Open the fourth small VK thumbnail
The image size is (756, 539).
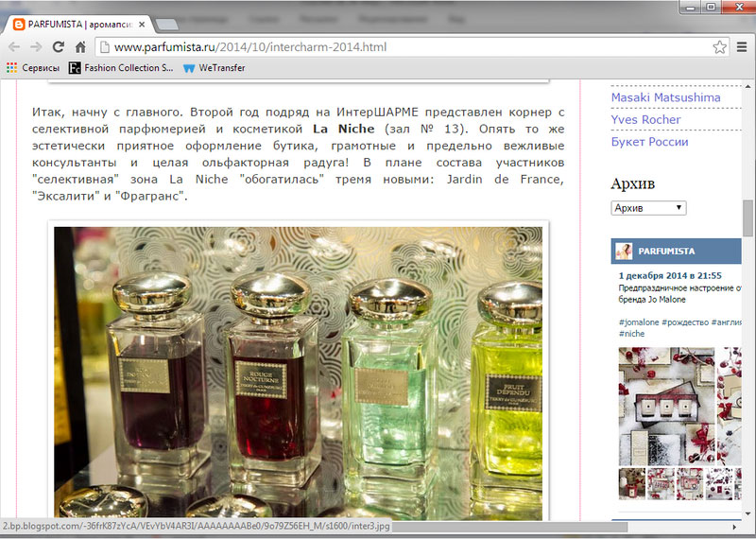pos(719,483)
